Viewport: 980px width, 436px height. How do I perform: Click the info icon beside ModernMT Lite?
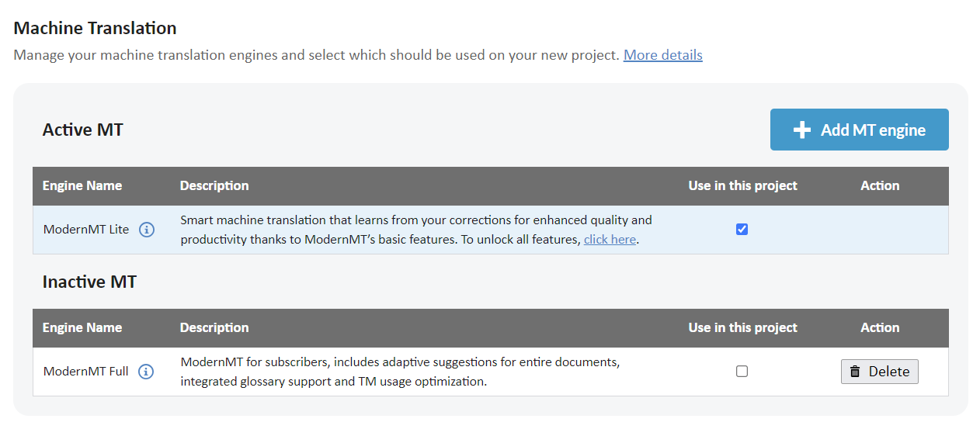147,230
